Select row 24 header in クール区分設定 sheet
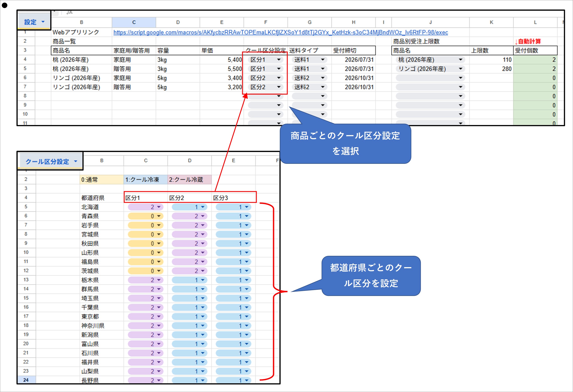This screenshot has width=573, height=392. point(26,380)
